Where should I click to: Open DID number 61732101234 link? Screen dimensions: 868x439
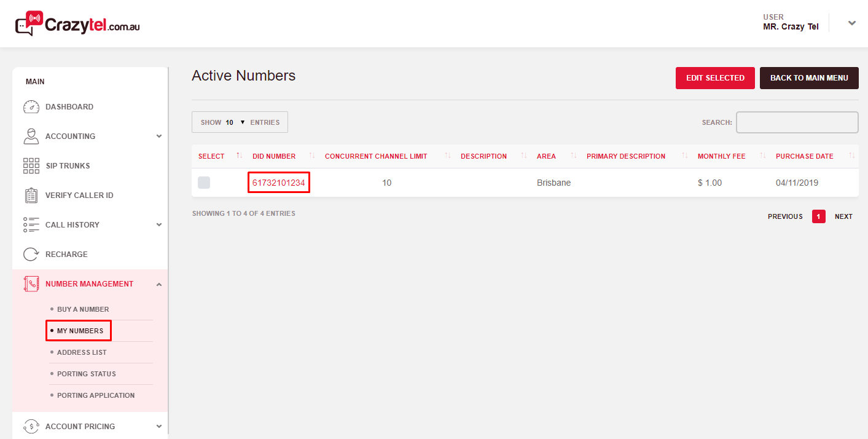[x=278, y=183]
